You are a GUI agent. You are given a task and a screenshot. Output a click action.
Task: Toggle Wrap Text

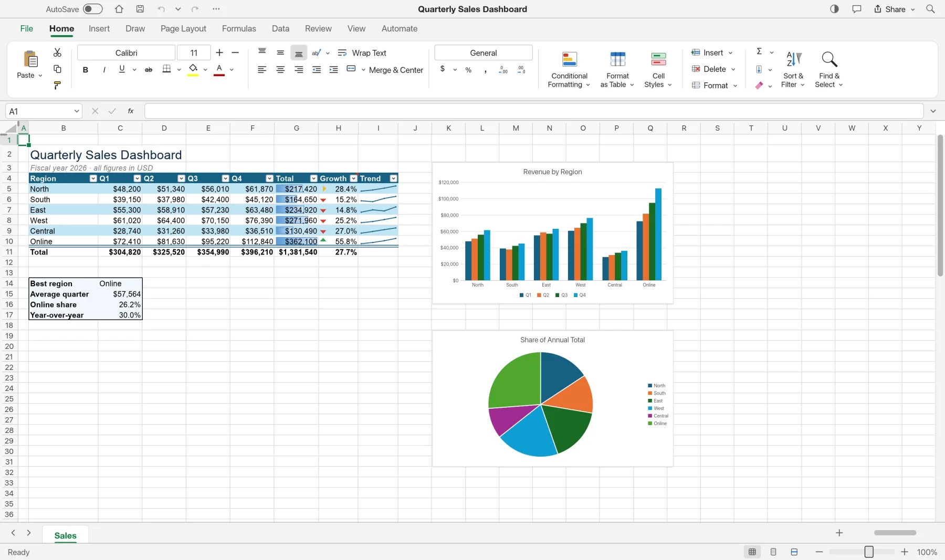(x=362, y=53)
